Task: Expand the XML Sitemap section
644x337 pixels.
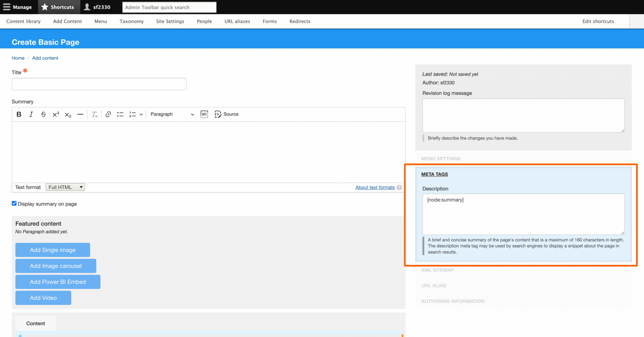Action: [x=437, y=270]
